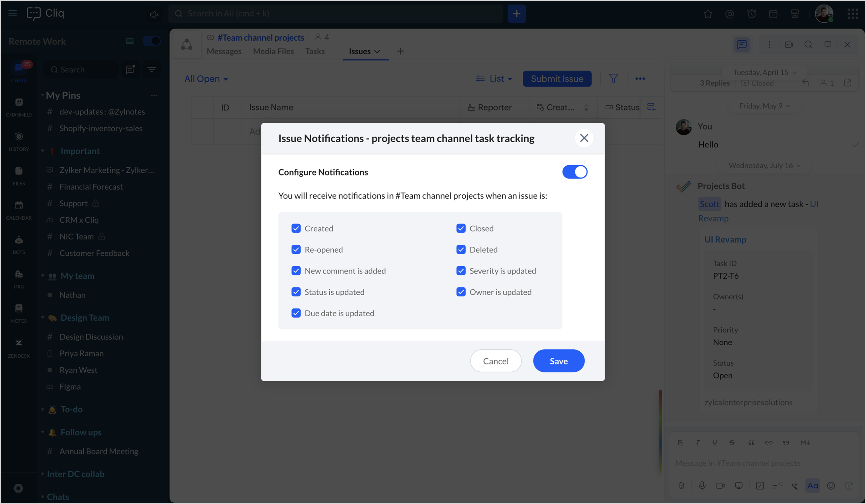
Task: Uncheck Severity is updated checkbox
Action: 461,271
